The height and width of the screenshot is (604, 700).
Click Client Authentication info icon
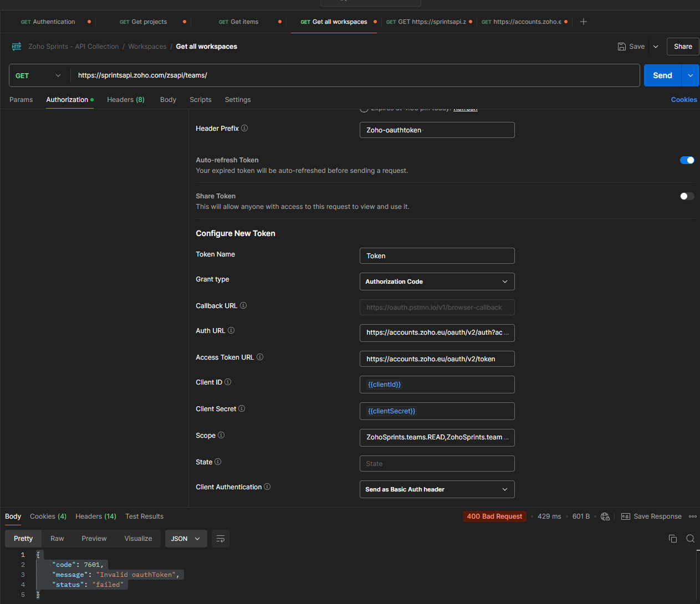(x=267, y=487)
